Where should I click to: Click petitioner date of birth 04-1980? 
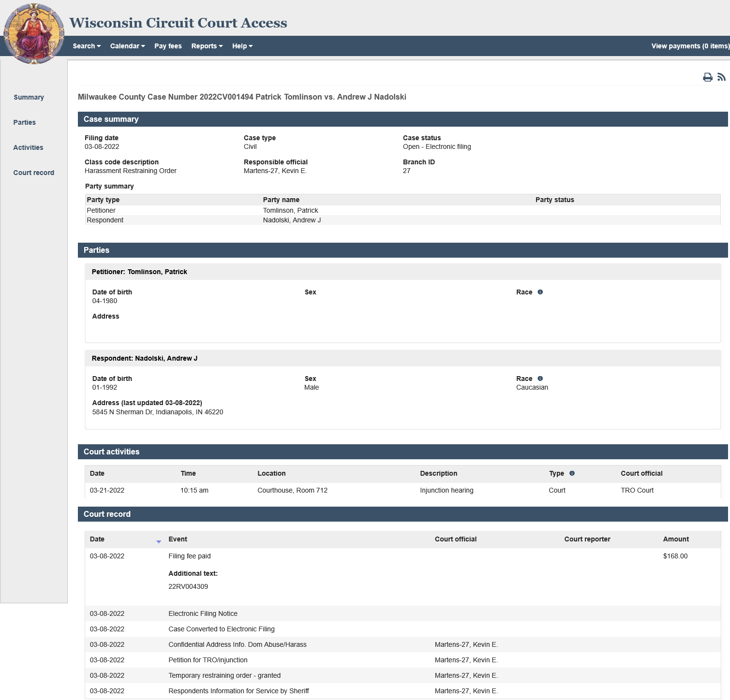tap(104, 301)
